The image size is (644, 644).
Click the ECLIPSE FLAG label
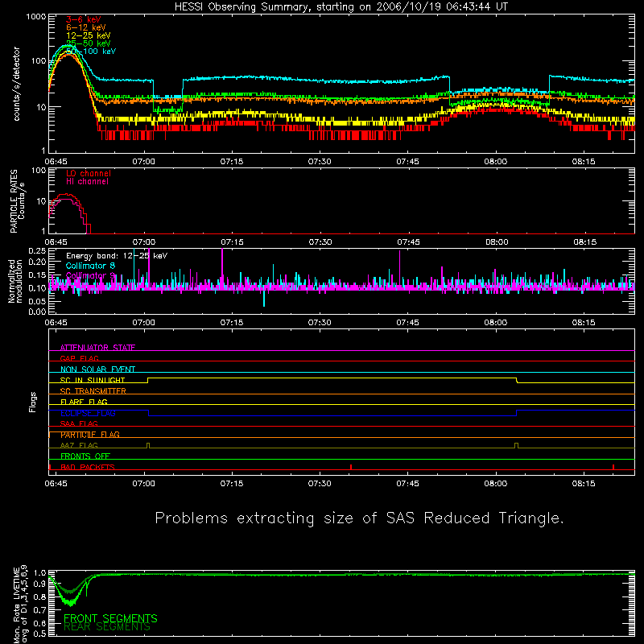tap(88, 413)
